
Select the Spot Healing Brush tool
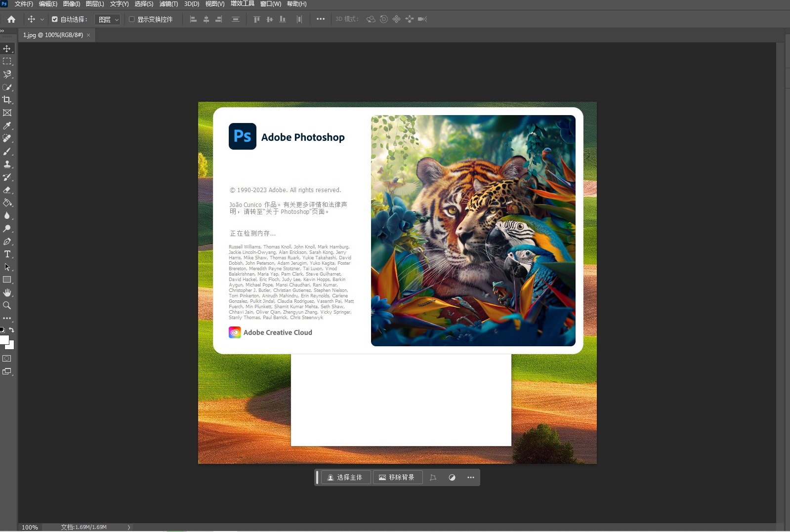coord(7,138)
